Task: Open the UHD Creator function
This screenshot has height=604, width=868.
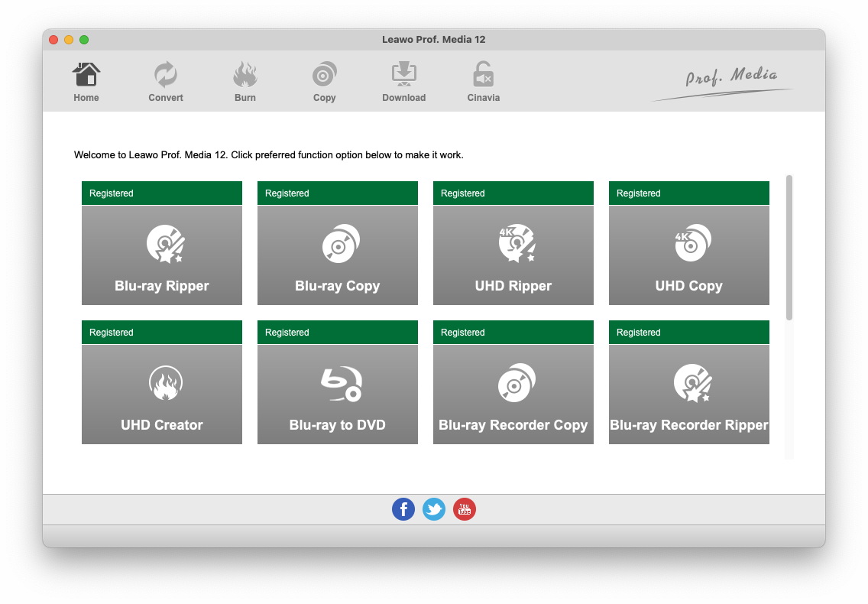Action: click(162, 394)
